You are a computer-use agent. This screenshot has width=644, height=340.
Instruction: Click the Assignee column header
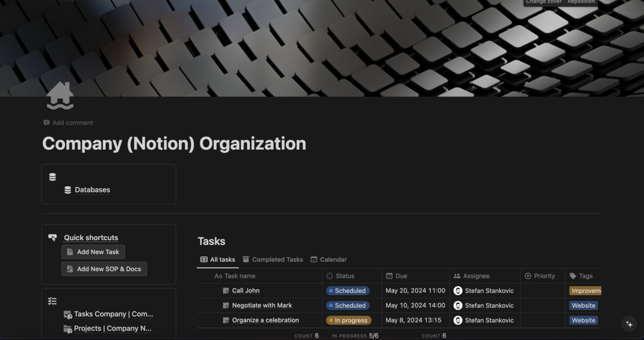[485, 276]
